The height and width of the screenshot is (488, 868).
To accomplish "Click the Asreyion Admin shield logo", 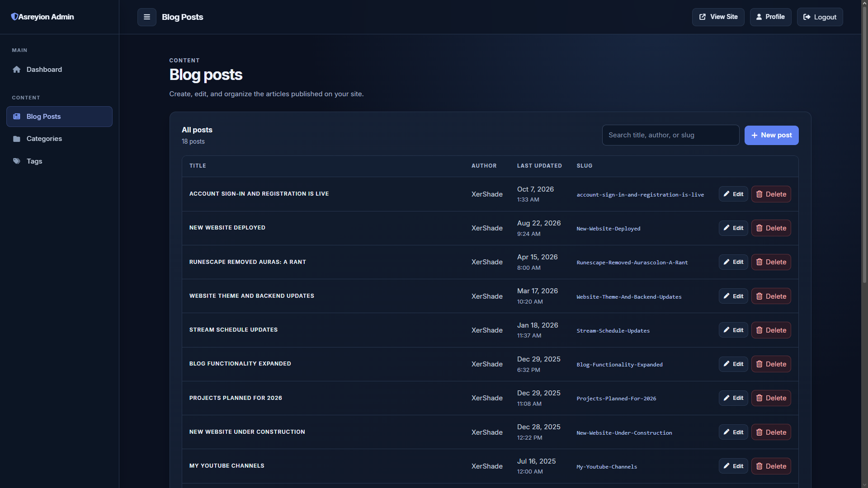I will point(14,17).
